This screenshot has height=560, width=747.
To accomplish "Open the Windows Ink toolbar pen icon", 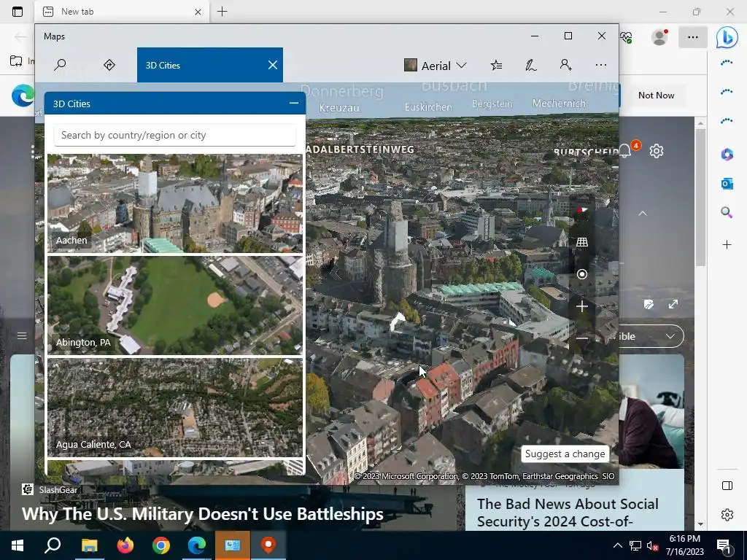I will tap(531, 65).
